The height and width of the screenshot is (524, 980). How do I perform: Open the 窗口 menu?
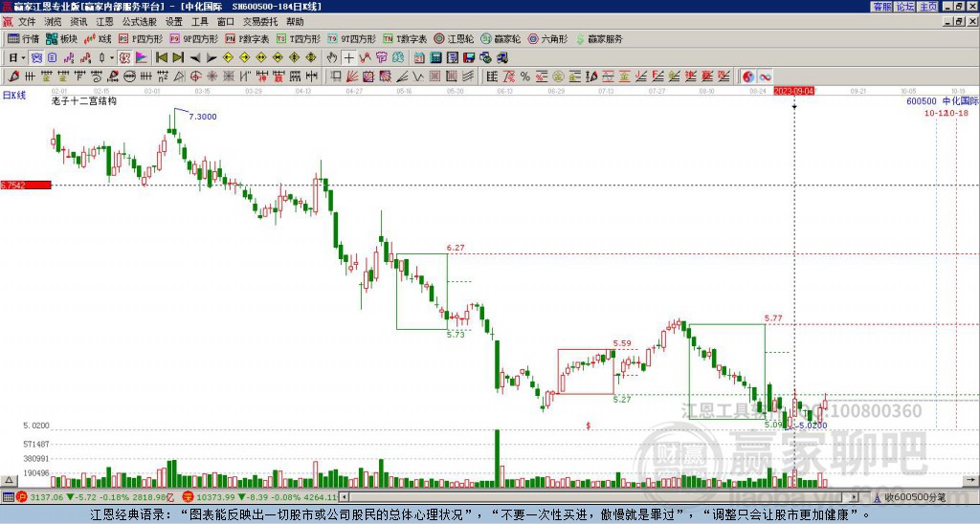pos(226,22)
